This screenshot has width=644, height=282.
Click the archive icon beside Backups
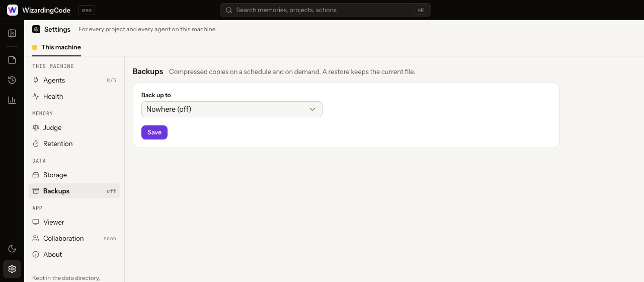[36, 191]
